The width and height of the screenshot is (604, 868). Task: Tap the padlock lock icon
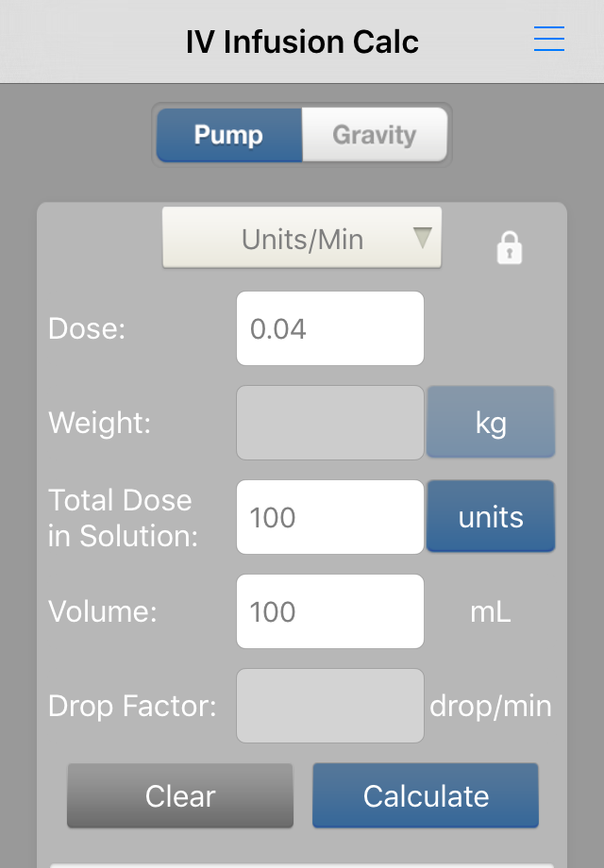pyautogui.click(x=510, y=247)
